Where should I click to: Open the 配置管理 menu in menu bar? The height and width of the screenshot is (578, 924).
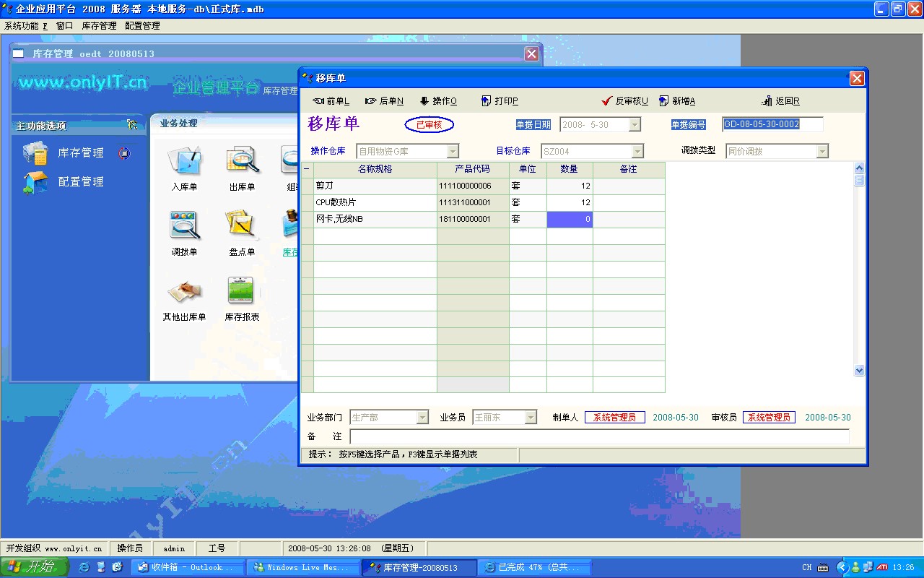[x=142, y=26]
